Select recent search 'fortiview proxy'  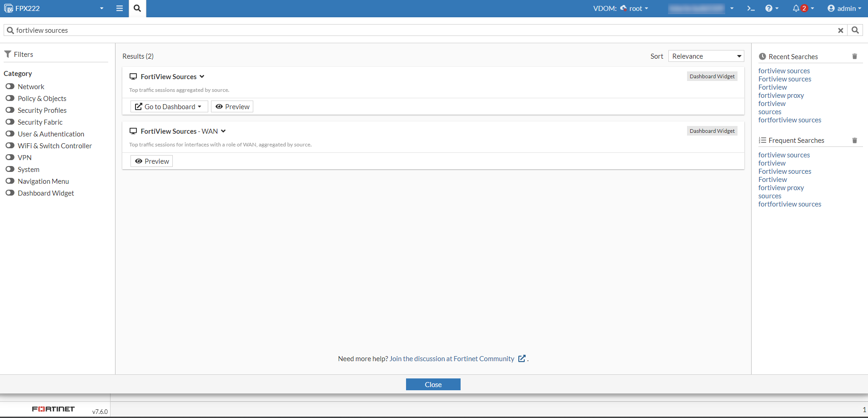pyautogui.click(x=781, y=96)
